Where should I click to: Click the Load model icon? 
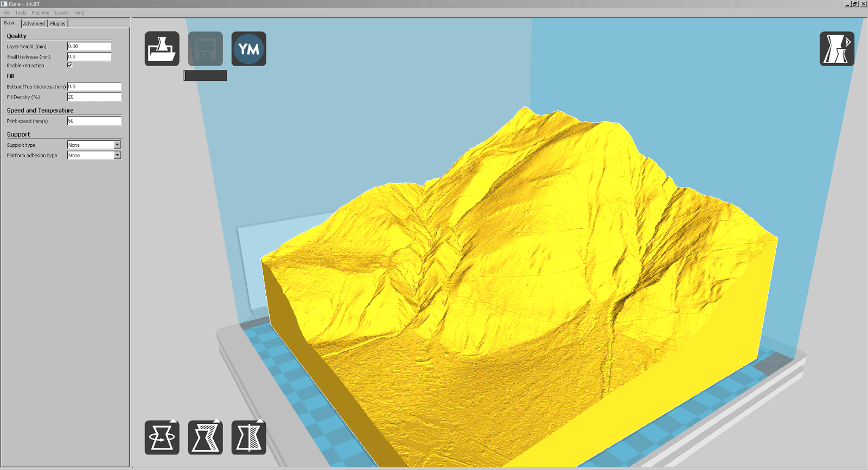click(162, 49)
